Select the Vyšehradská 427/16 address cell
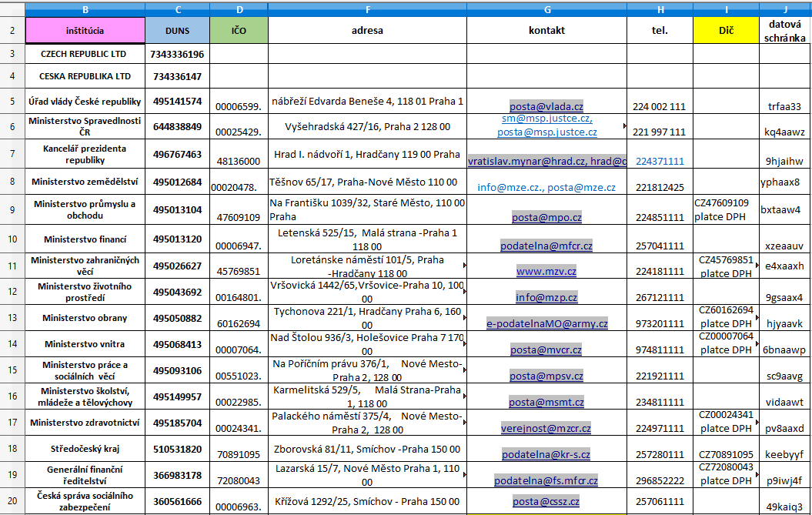Image resolution: width=812 pixels, height=515 pixels. pyautogui.click(x=367, y=126)
